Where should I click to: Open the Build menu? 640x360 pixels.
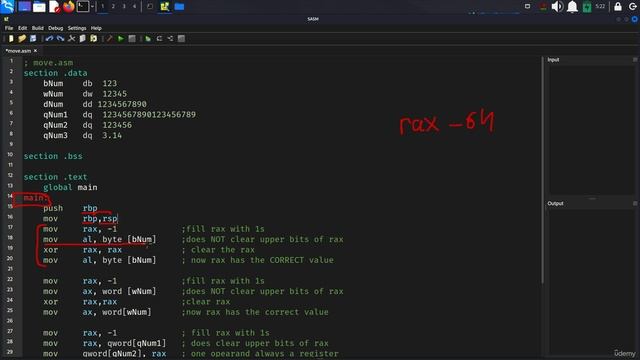[x=38, y=28]
